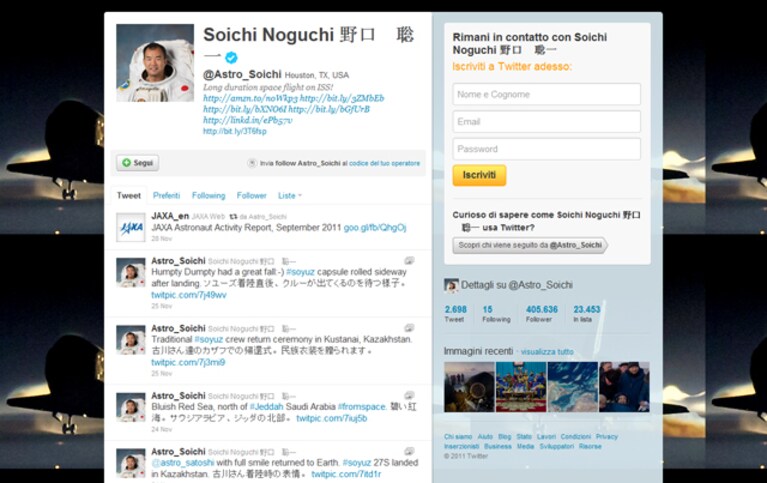Image resolution: width=767 pixels, height=483 pixels.
Task: Click the verified badge next to the profile name
Action: (x=231, y=58)
